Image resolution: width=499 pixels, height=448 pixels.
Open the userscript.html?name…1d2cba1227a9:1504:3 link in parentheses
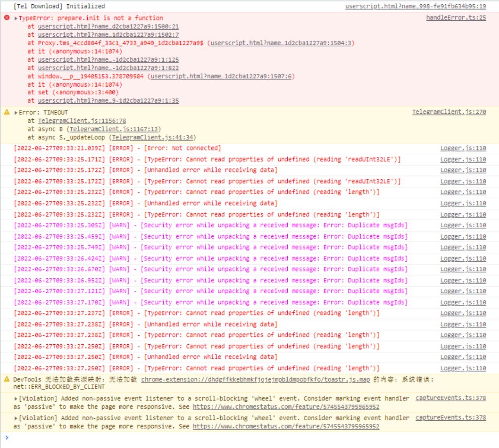coord(281,43)
